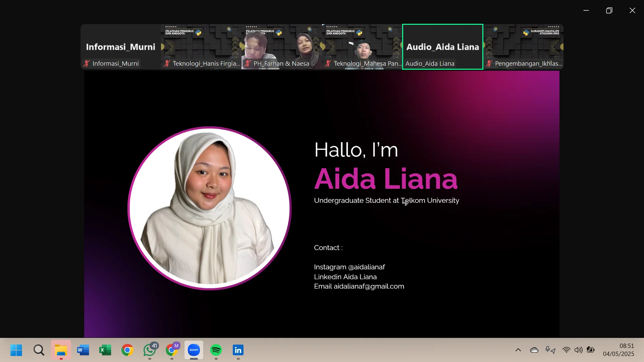Open Windows Search from the taskbar
644x362 pixels.
pyautogui.click(x=39, y=350)
